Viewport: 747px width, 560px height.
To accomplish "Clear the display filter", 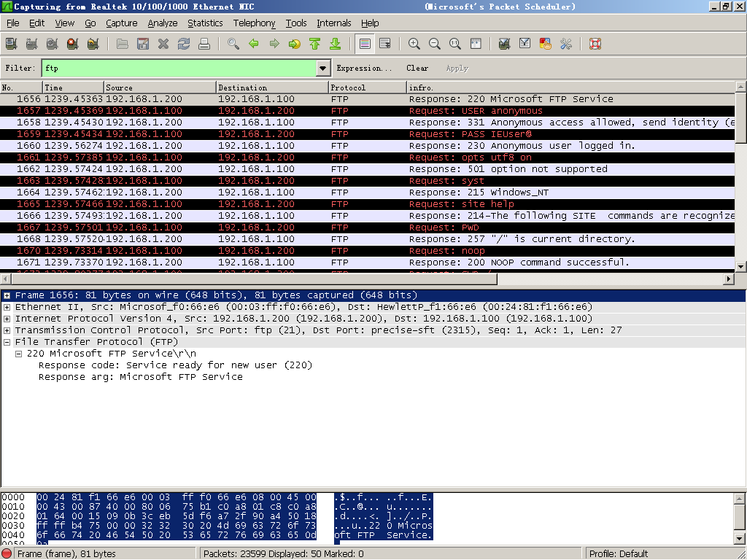I will click(417, 68).
